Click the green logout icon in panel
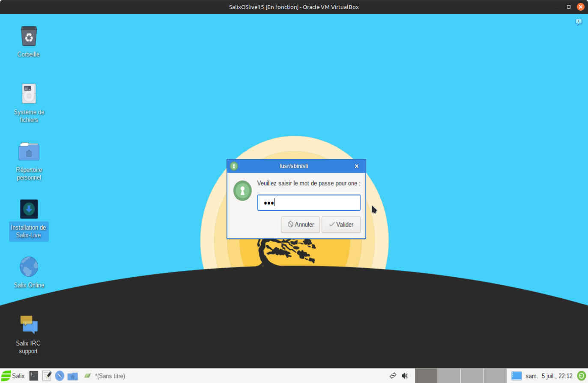Viewport: 588px width, 383px height. coord(581,376)
